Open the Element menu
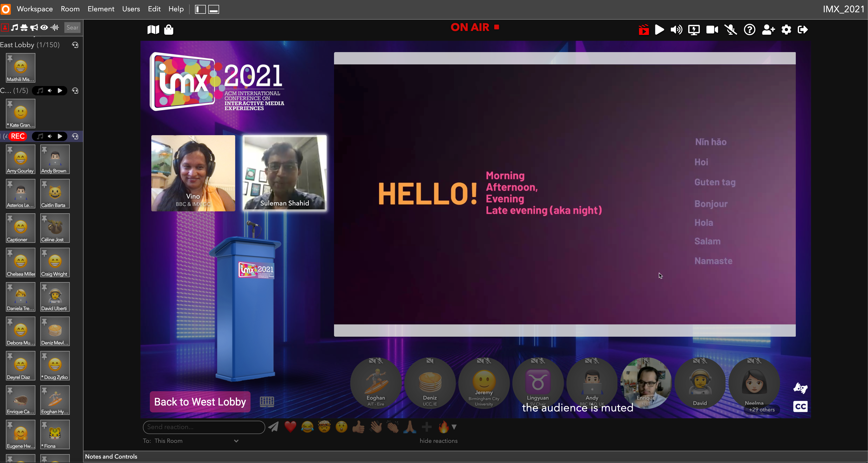This screenshot has width=868, height=463. pos(101,9)
